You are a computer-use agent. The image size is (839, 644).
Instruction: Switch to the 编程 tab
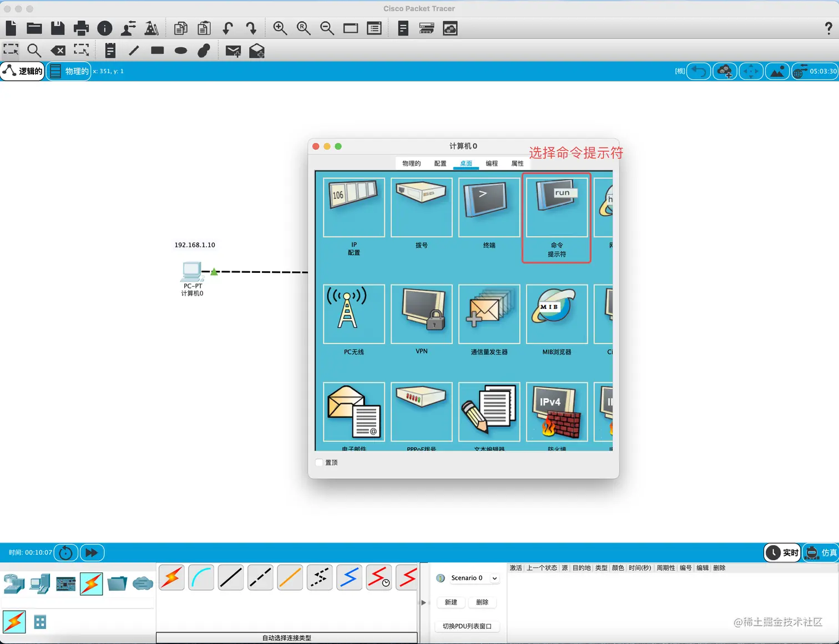492,164
